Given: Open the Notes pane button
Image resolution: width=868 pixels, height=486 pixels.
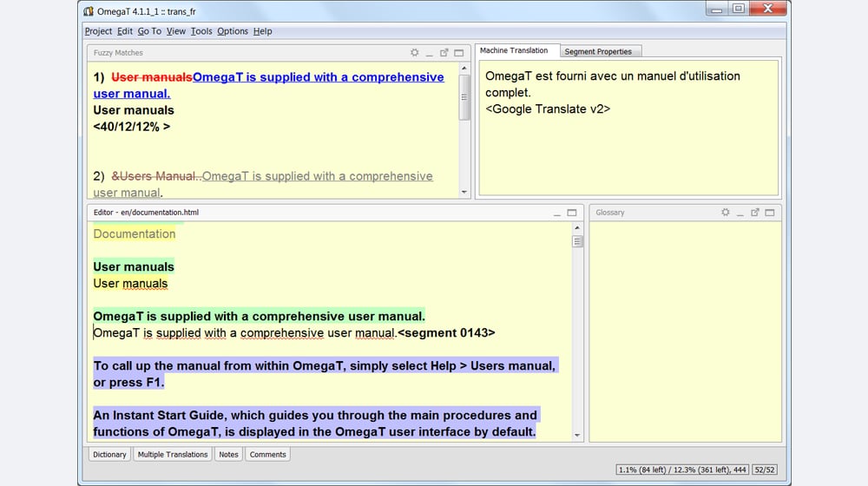Looking at the screenshot, I should (228, 455).
